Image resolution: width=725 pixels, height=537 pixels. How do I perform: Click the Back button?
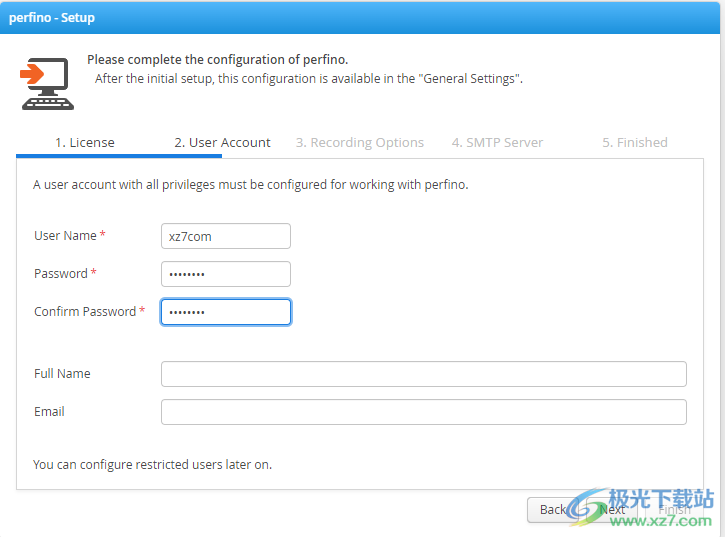tap(553, 510)
